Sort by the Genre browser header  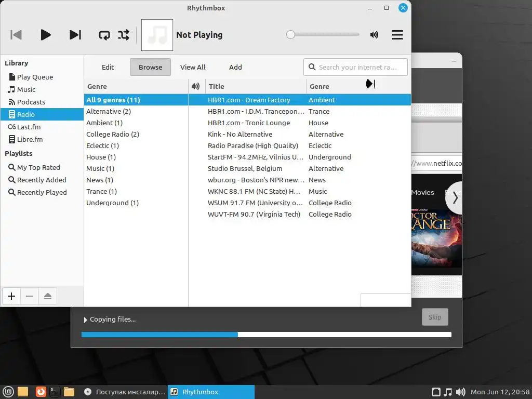(136, 87)
